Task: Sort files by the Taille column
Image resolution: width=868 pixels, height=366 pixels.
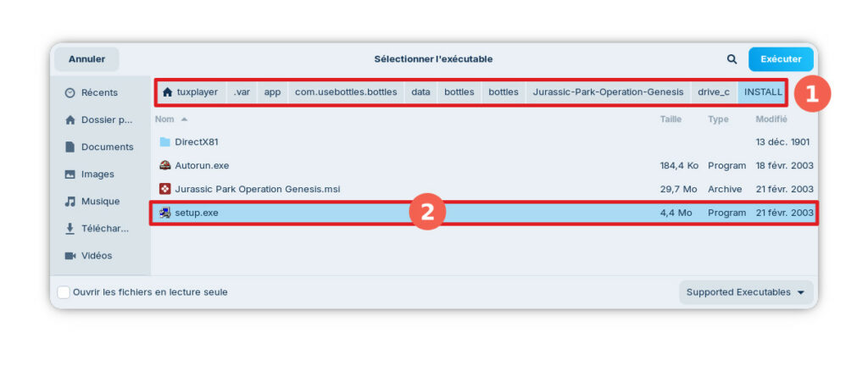Action: point(670,119)
